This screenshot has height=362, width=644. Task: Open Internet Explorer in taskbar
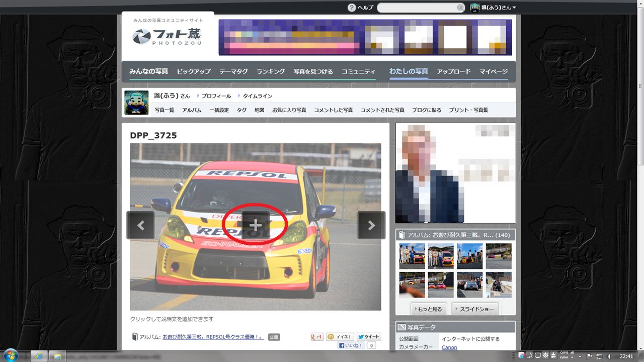[x=39, y=356]
